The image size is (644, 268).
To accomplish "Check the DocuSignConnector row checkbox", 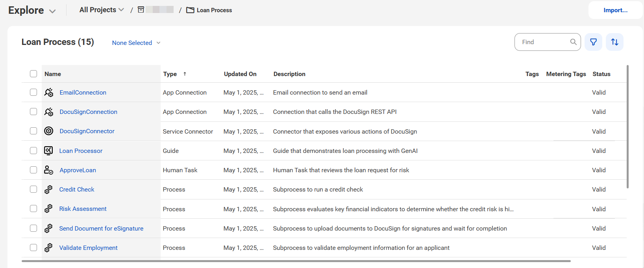I will pyautogui.click(x=33, y=131).
